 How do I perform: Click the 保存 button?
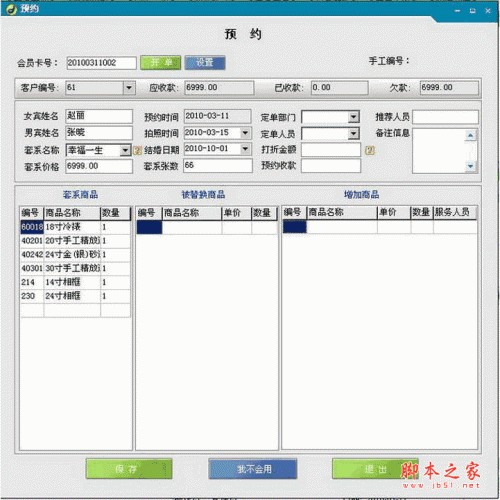[x=129, y=469]
